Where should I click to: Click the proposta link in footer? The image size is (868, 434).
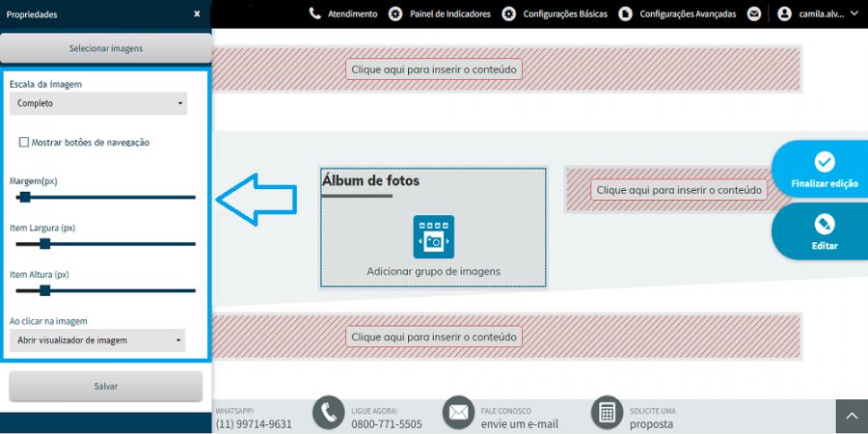click(652, 424)
